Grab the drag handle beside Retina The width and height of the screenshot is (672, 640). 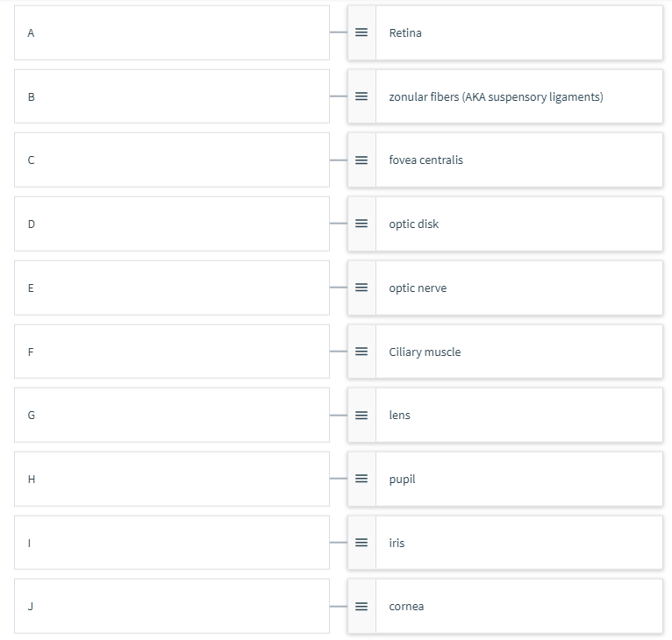tap(361, 32)
